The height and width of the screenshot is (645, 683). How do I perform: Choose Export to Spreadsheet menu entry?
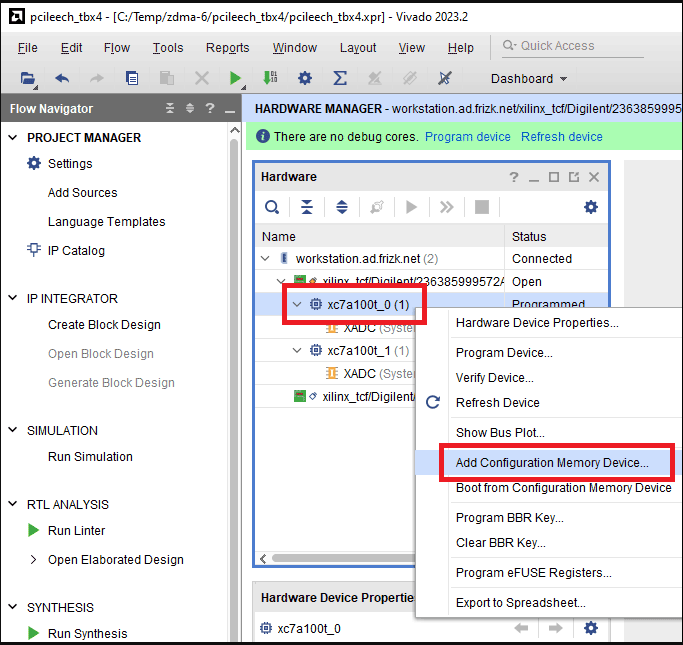(521, 603)
